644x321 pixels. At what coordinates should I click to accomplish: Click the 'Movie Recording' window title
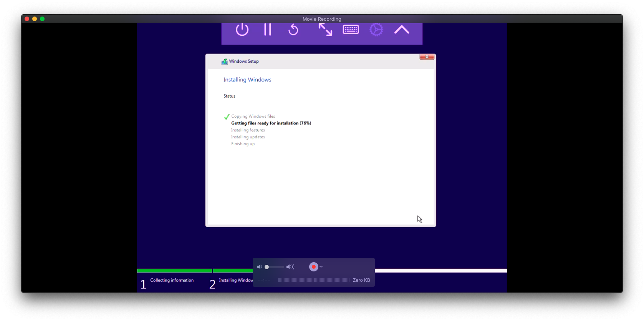322,19
